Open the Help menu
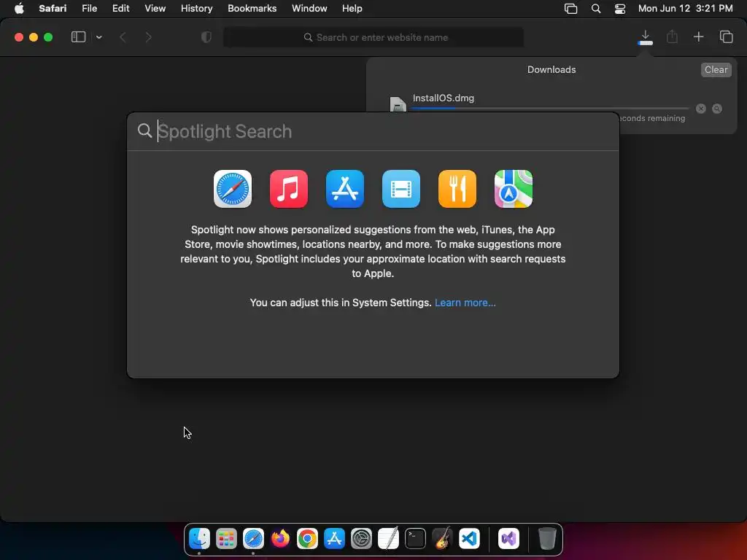This screenshot has width=747, height=560. pos(352,9)
